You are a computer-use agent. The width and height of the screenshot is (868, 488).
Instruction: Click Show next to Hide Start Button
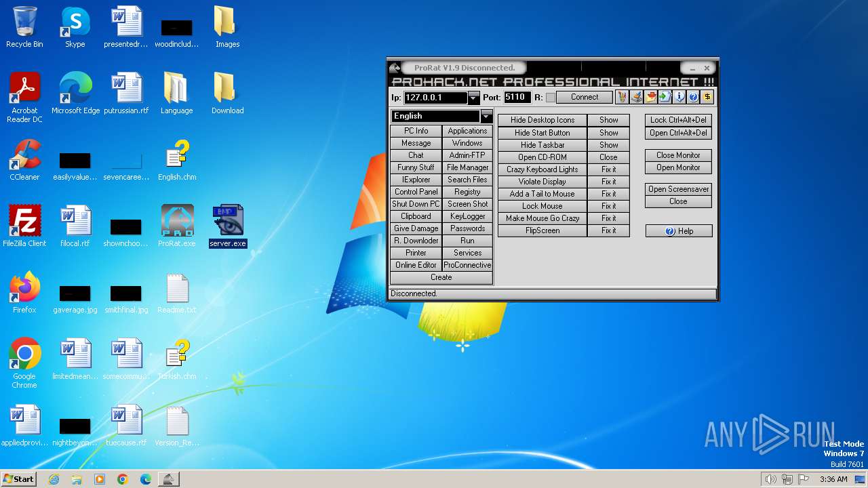[x=608, y=133]
